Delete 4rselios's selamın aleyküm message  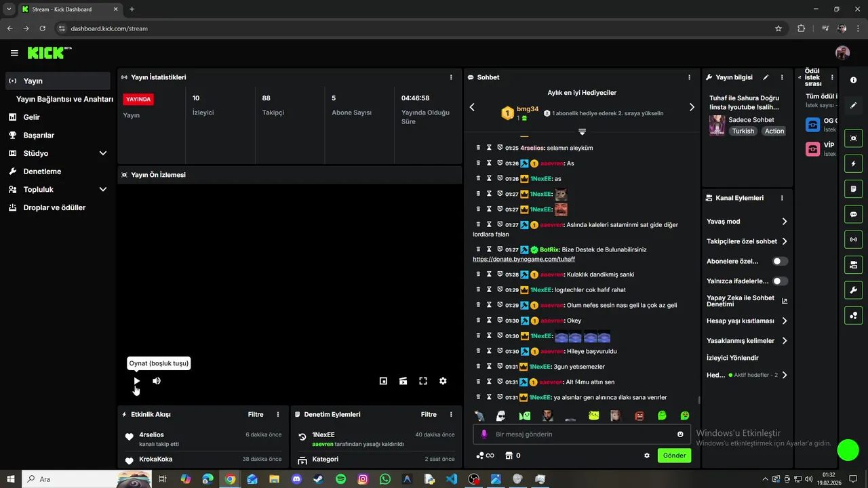(478, 148)
